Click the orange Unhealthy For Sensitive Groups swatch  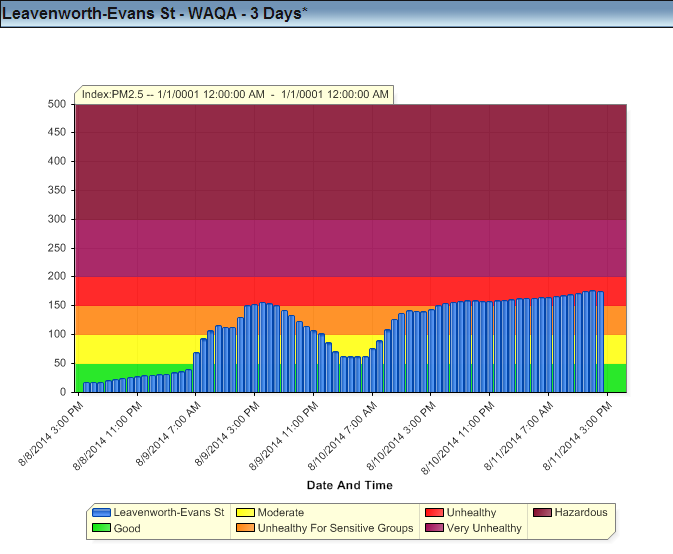coord(245,528)
